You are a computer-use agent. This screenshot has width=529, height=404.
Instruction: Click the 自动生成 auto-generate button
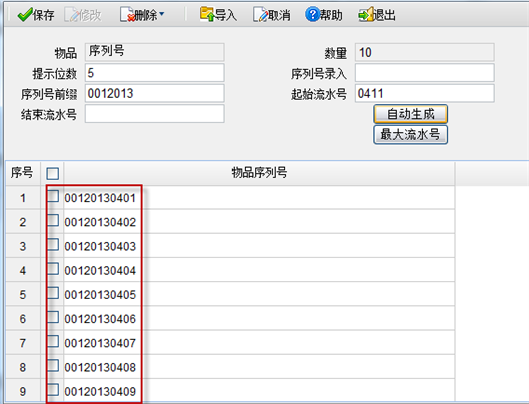411,114
